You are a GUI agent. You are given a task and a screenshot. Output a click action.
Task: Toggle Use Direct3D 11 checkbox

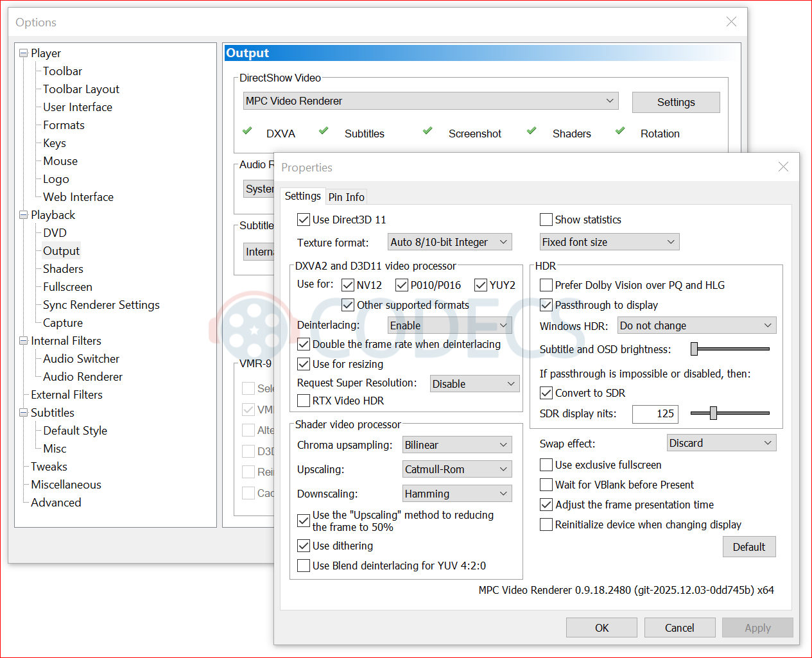click(304, 220)
